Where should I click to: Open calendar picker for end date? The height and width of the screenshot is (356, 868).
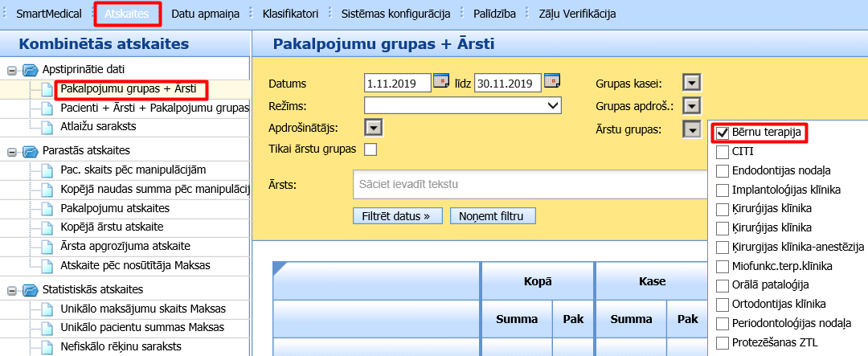click(551, 82)
